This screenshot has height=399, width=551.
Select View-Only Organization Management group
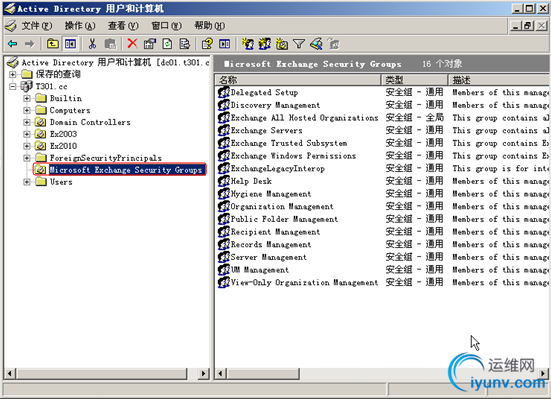pyautogui.click(x=304, y=282)
